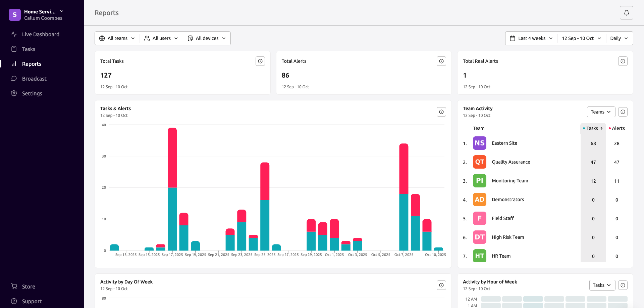Show info for Team Activity panel
This screenshot has height=308, width=644.
[x=623, y=112]
